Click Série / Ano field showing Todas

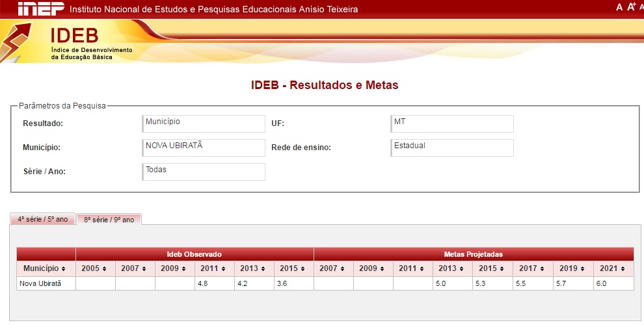[204, 172]
